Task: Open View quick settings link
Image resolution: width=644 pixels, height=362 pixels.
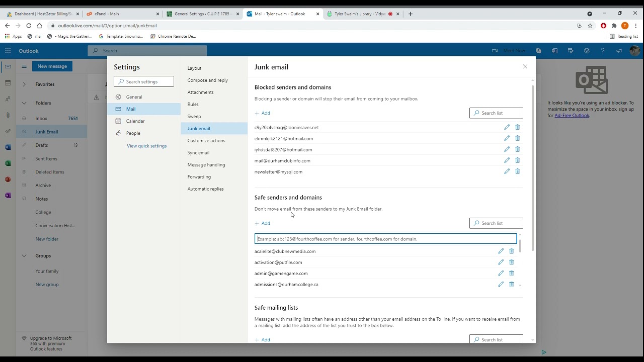Action: 146,146
